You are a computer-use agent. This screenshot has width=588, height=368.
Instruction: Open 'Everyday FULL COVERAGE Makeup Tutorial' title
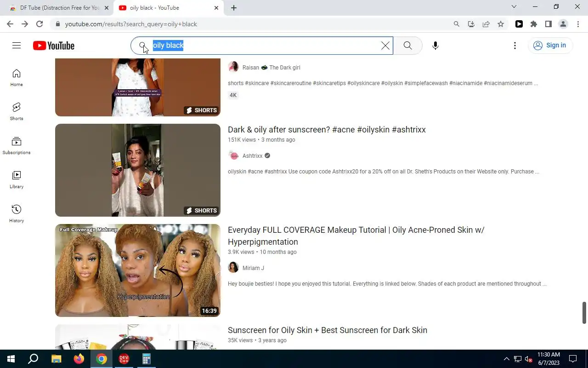(x=356, y=236)
